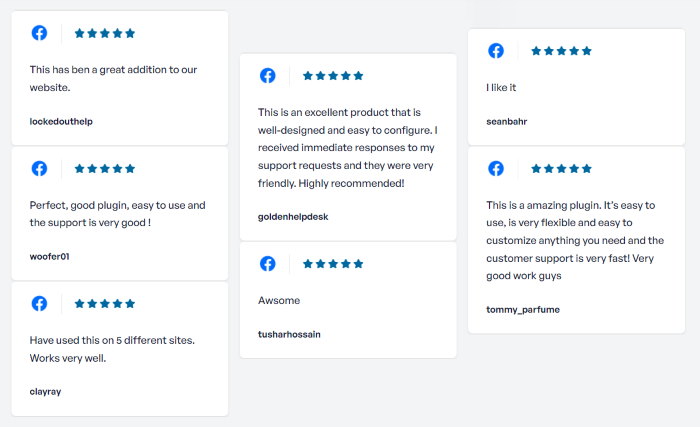Click star rating on woofer01 review
This screenshot has width=700, height=427.
coord(104,168)
